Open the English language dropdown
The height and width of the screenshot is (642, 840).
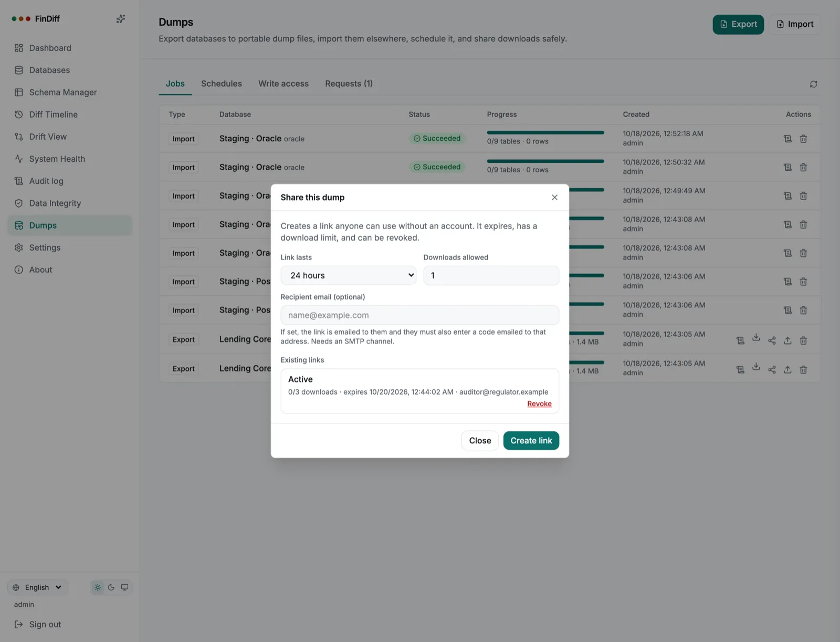click(x=38, y=587)
